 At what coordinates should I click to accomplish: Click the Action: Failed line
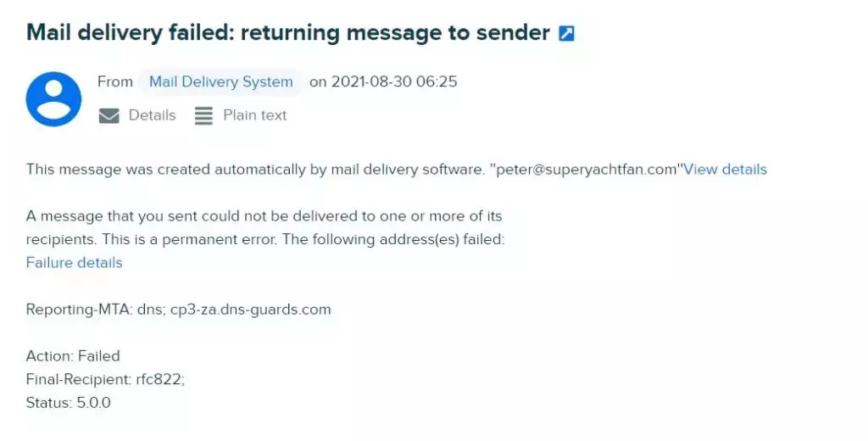click(x=73, y=355)
